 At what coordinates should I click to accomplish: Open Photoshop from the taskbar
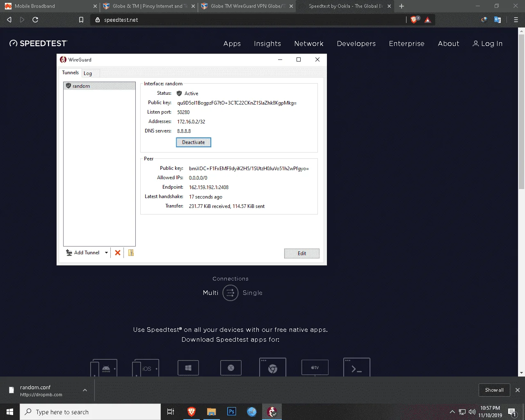pos(231,412)
